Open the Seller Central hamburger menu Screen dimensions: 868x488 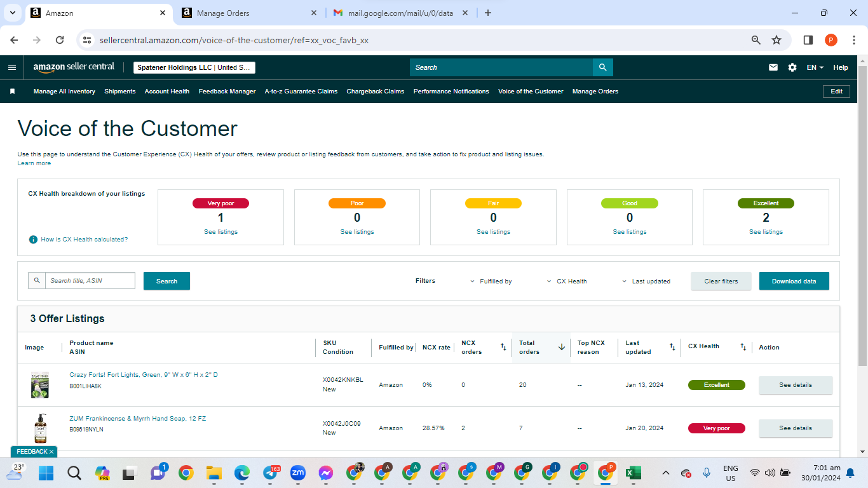tap(12, 67)
